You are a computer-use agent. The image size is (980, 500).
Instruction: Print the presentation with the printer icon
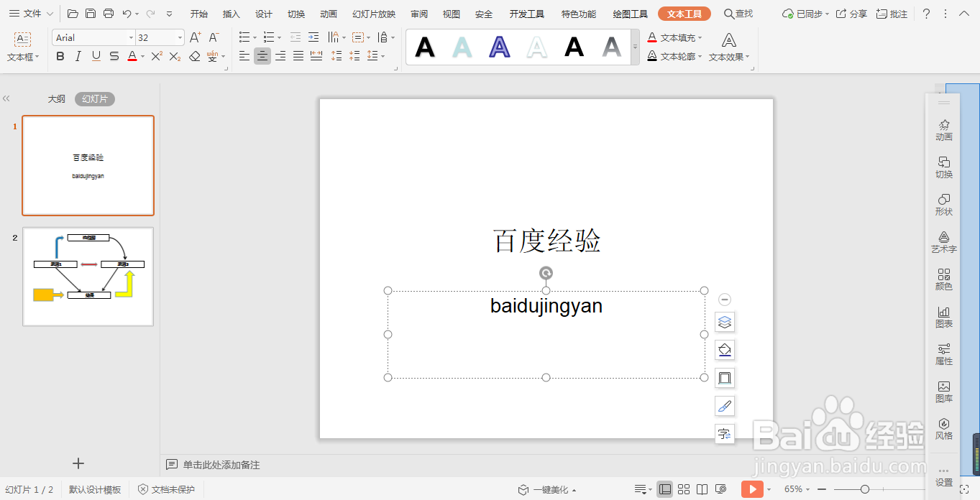click(x=109, y=14)
